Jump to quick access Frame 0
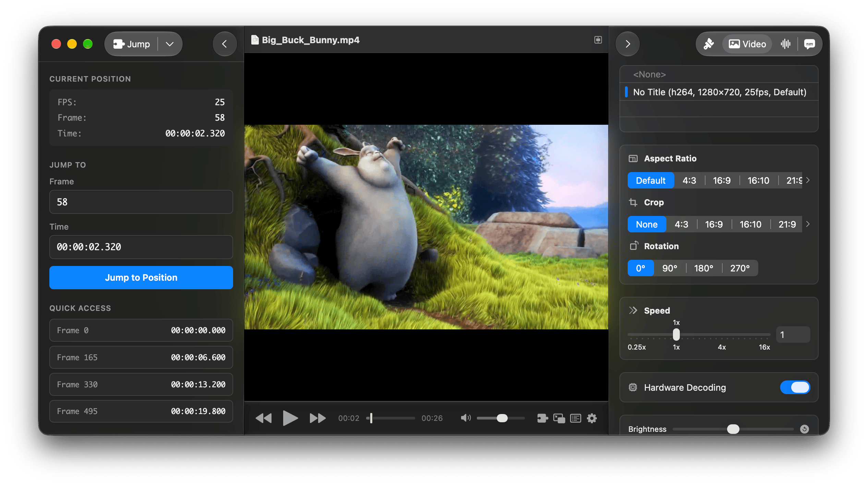868x486 pixels. pos(141,330)
